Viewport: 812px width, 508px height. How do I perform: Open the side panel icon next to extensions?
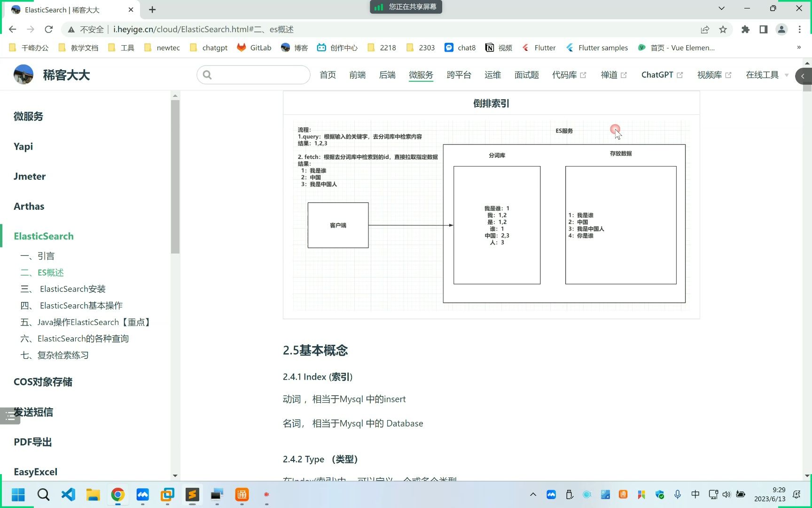[x=763, y=29]
